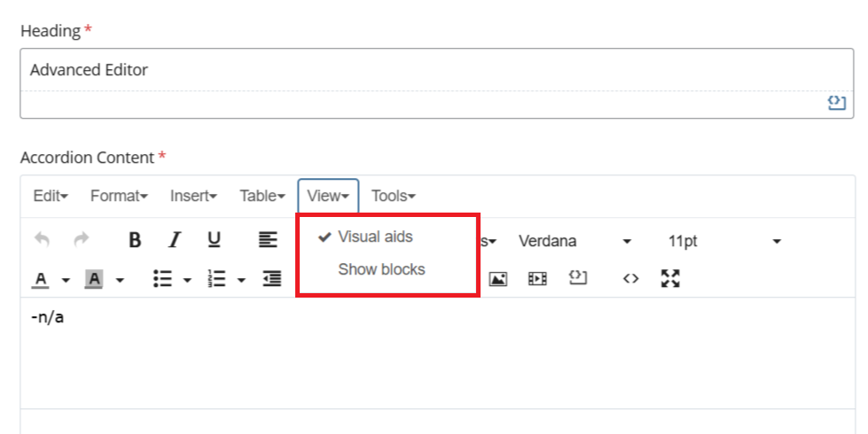The height and width of the screenshot is (434, 868).
Task: Expand the numbered list style arrow
Action: [241, 280]
